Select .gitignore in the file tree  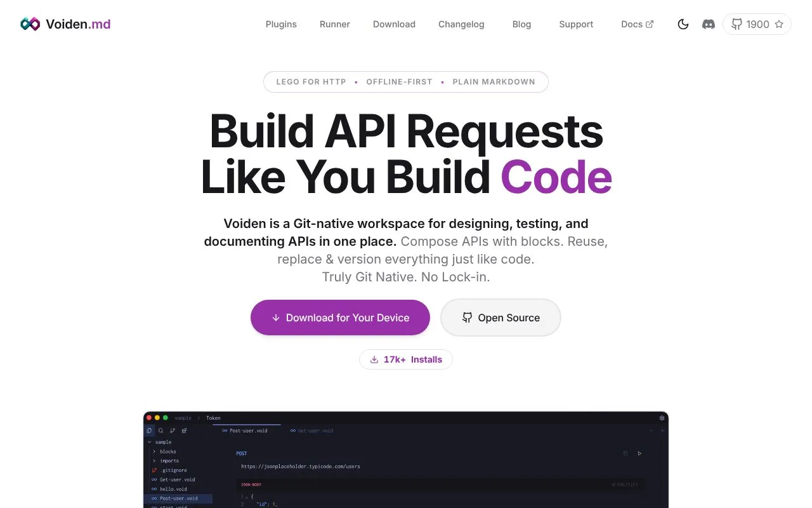(x=169, y=471)
